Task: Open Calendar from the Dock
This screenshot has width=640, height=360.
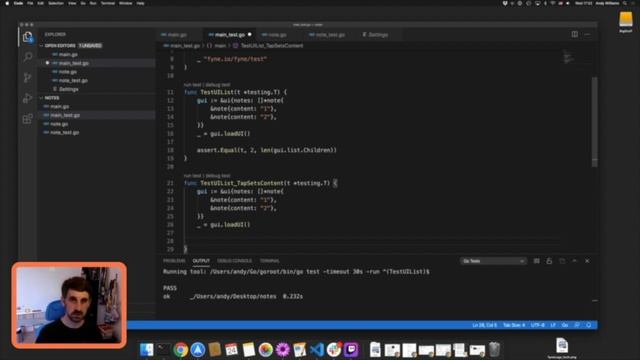Action: point(231,350)
